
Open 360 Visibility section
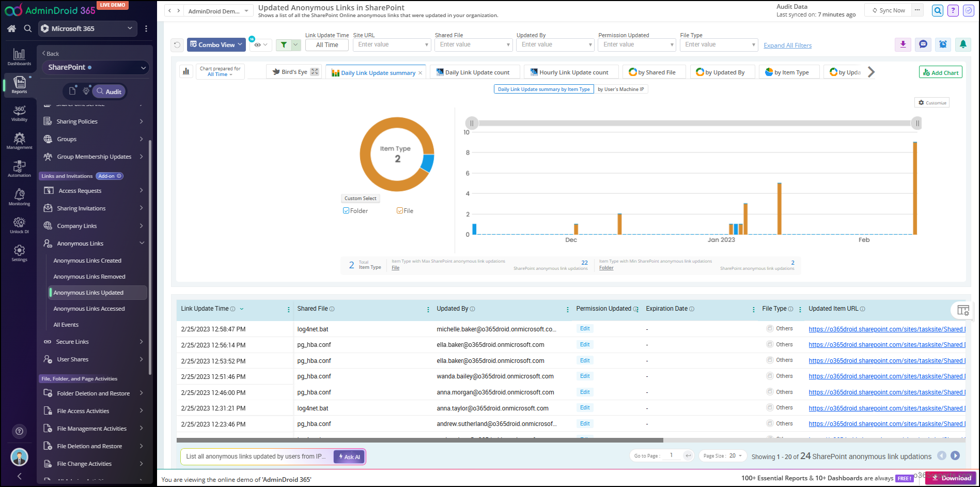click(x=19, y=113)
